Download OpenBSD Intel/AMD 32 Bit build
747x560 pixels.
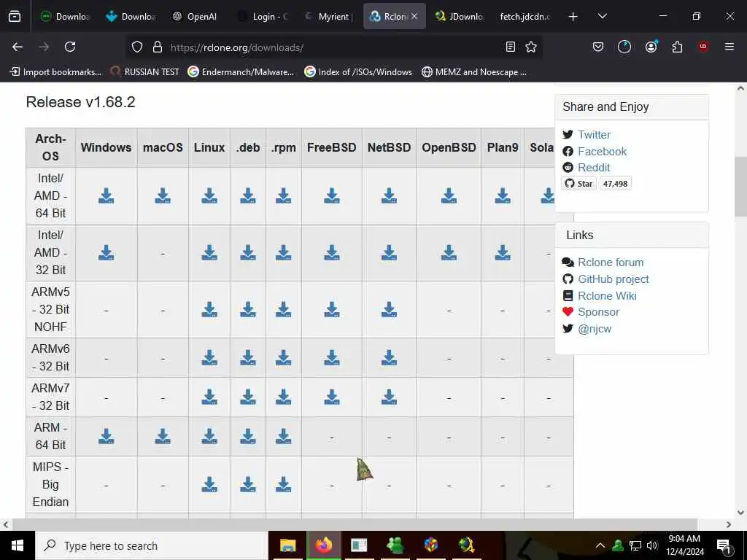pos(449,253)
